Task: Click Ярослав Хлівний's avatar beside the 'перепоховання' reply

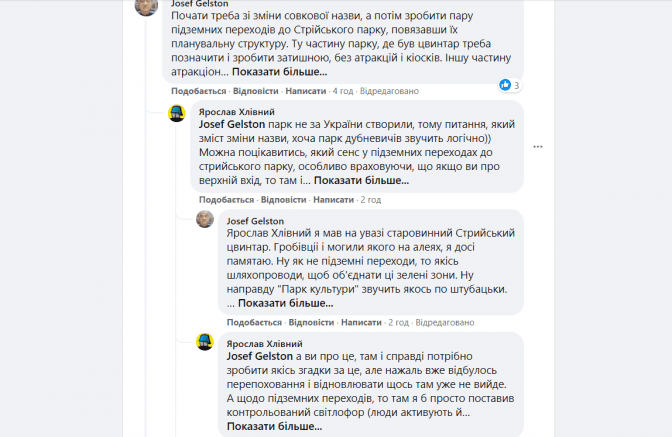Action: click(x=204, y=342)
